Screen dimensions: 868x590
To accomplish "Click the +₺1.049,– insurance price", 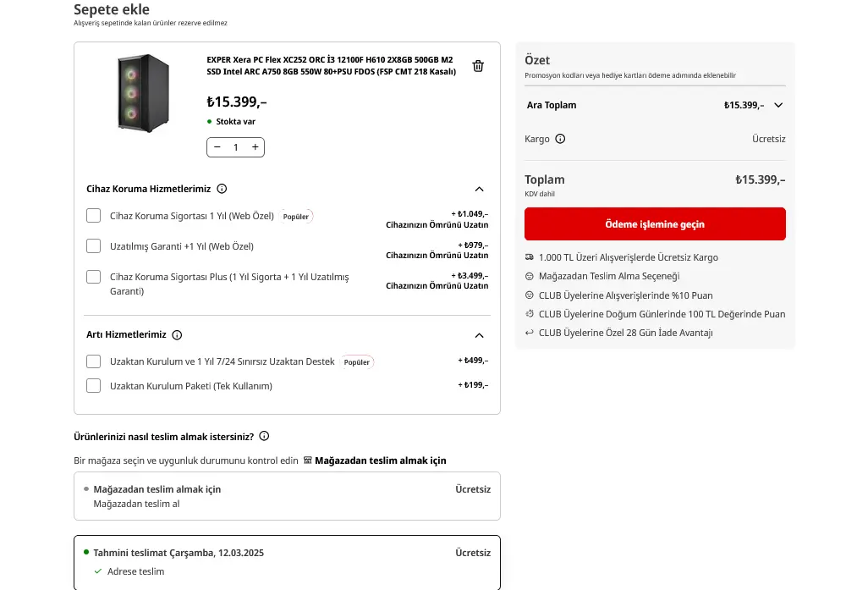I will 470,214.
